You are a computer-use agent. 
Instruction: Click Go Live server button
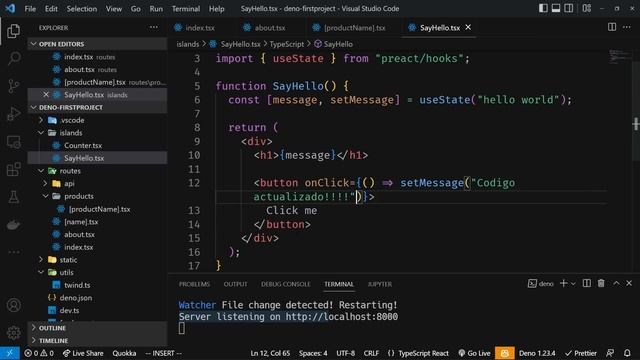point(474,353)
